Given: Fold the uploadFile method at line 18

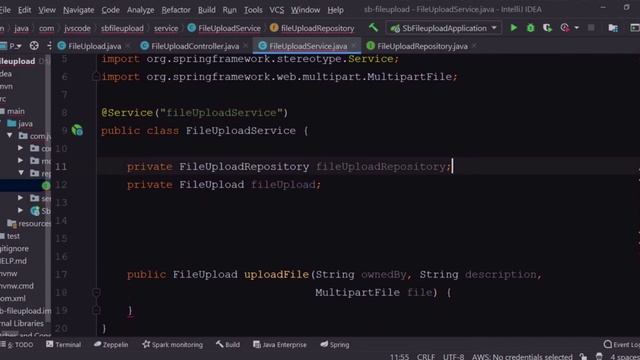Looking at the screenshot, I should coord(96,292).
